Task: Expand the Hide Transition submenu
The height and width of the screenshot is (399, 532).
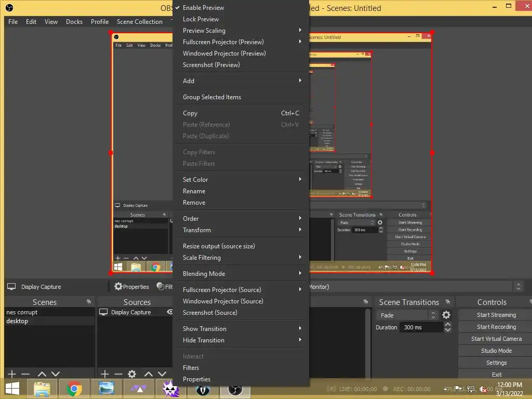Action: (241, 340)
